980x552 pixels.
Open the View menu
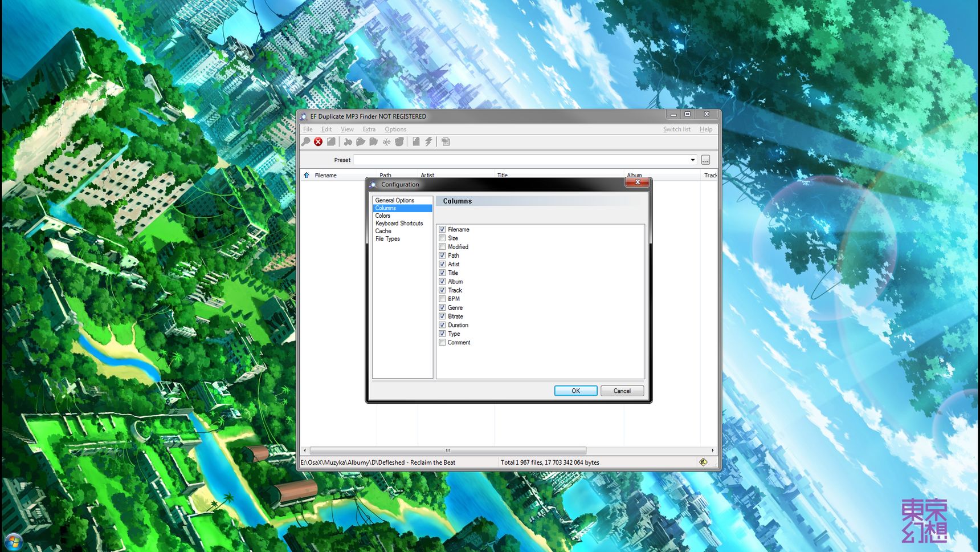pos(347,129)
